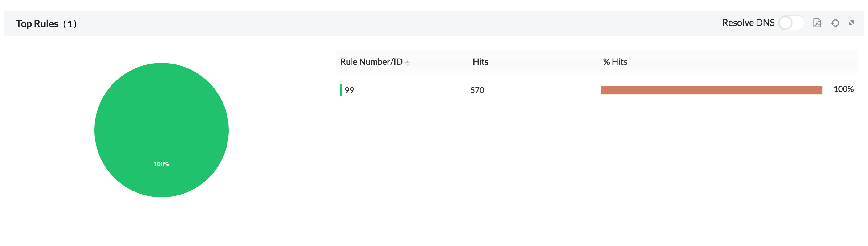The width and height of the screenshot is (868, 246).
Task: Enable the Resolve DNS toggle
Action: coord(791,23)
